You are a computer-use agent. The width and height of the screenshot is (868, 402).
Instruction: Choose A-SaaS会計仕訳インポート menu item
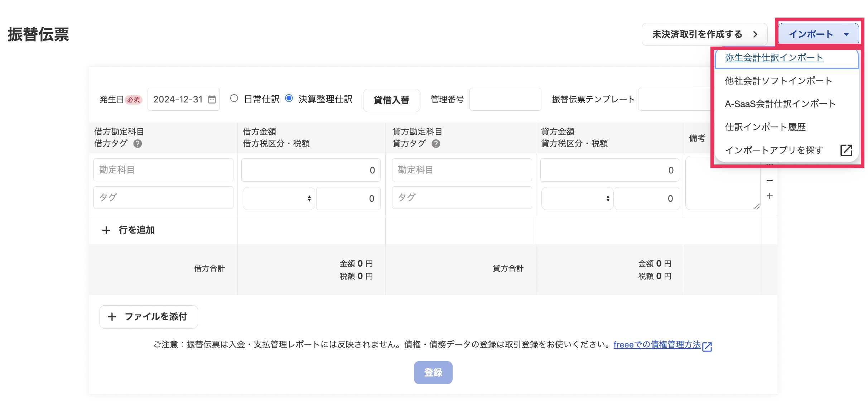point(787,104)
